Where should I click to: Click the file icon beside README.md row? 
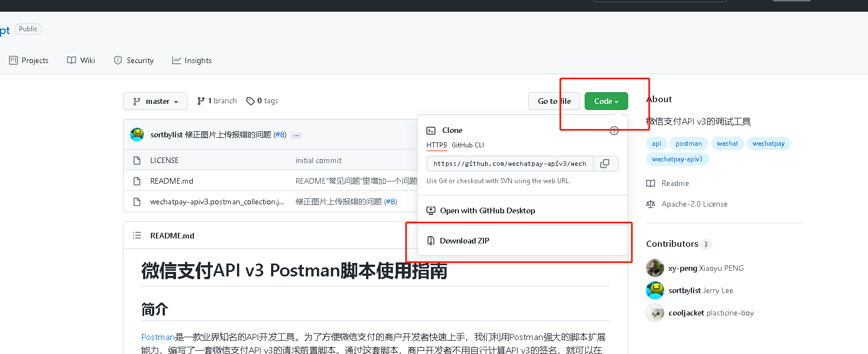137,181
